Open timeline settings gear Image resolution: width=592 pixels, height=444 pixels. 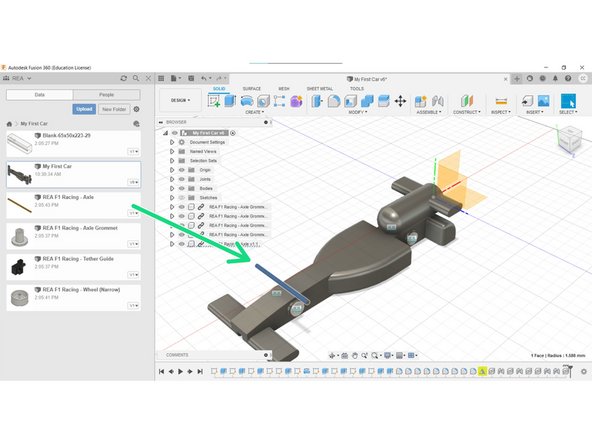pos(584,372)
